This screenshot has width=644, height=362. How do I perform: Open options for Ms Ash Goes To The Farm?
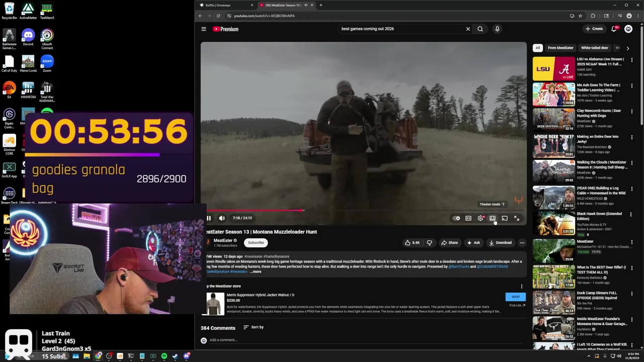632,85
